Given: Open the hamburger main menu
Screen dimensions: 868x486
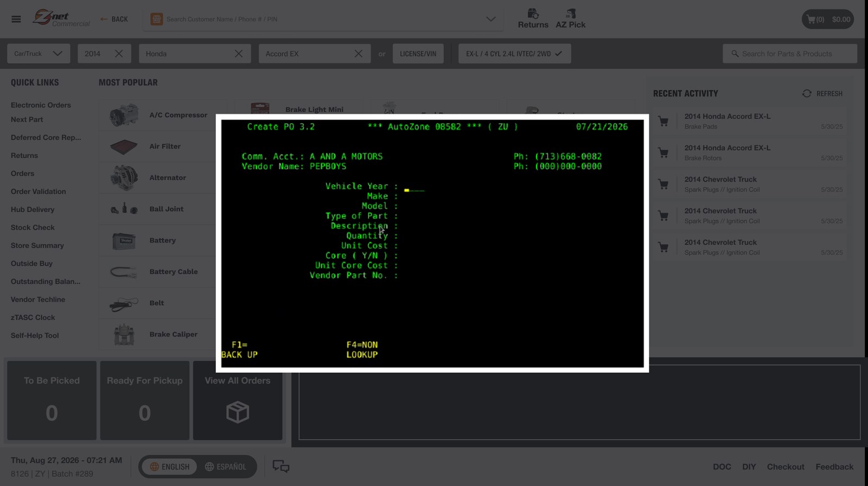Looking at the screenshot, I should click(x=16, y=19).
